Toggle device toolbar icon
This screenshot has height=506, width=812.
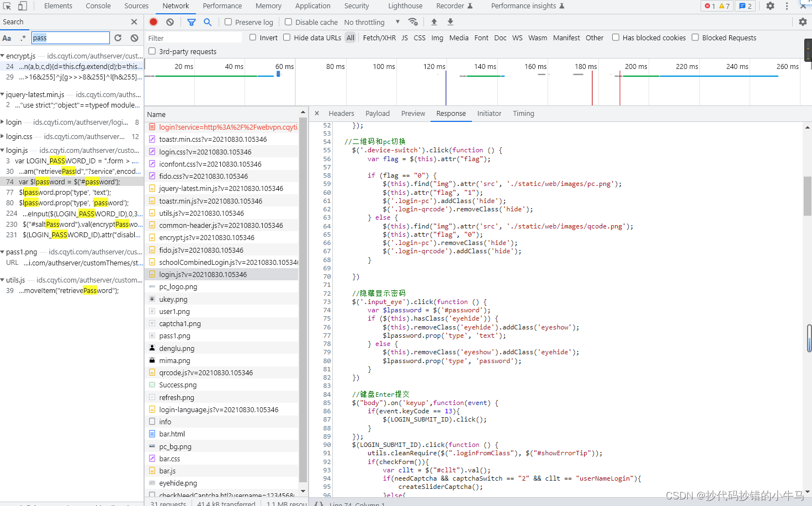pyautogui.click(x=23, y=6)
